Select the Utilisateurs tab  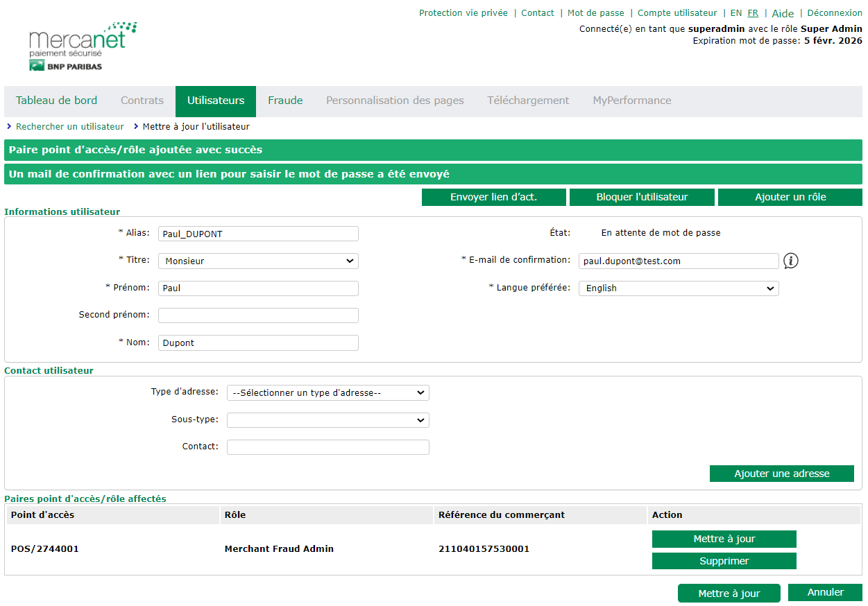216,101
